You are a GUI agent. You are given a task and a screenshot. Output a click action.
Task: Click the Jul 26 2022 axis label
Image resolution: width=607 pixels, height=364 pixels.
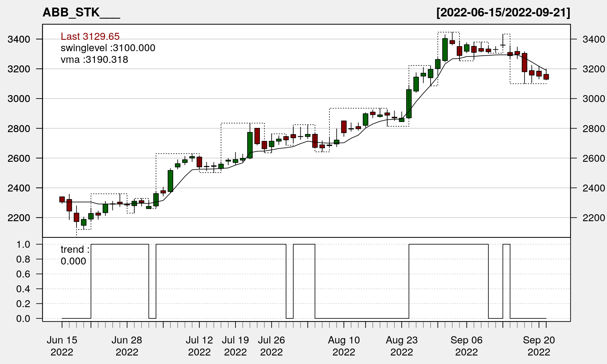point(271,346)
